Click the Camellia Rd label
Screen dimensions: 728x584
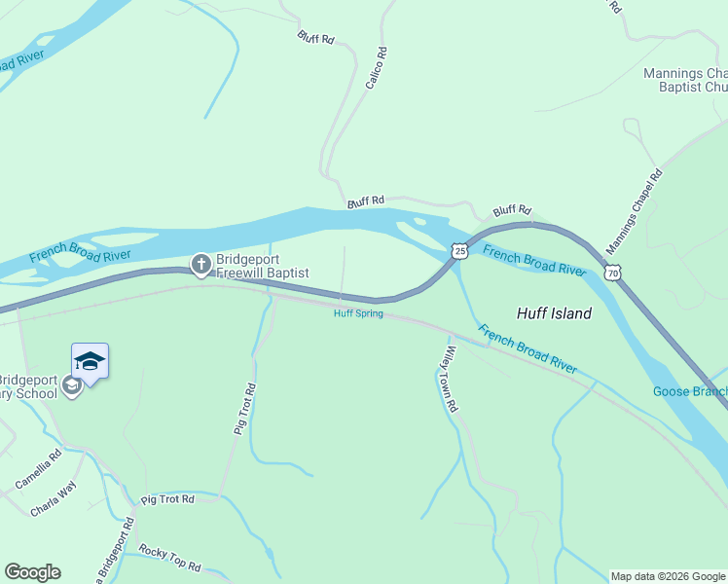click(x=38, y=468)
